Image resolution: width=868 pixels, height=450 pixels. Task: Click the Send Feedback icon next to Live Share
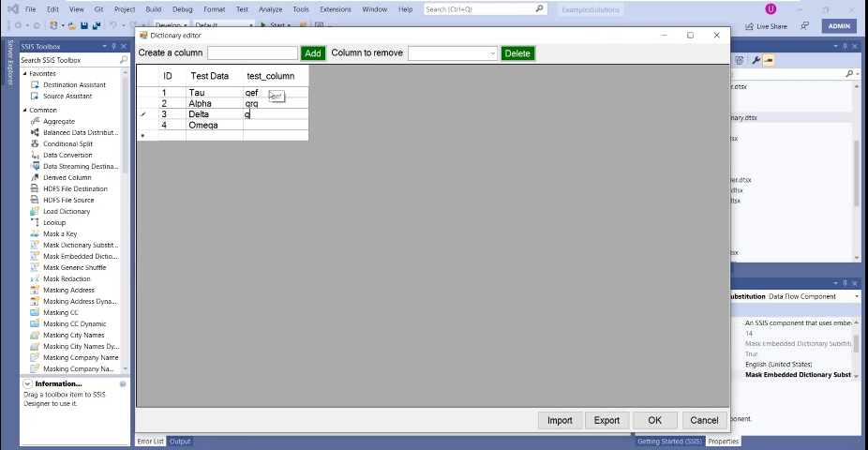point(805,26)
